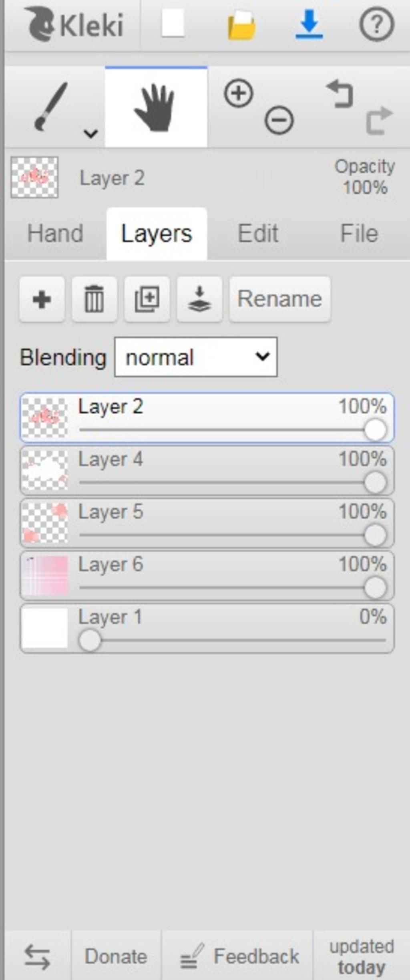Open the File tab
The height and width of the screenshot is (980, 410).
tap(359, 233)
